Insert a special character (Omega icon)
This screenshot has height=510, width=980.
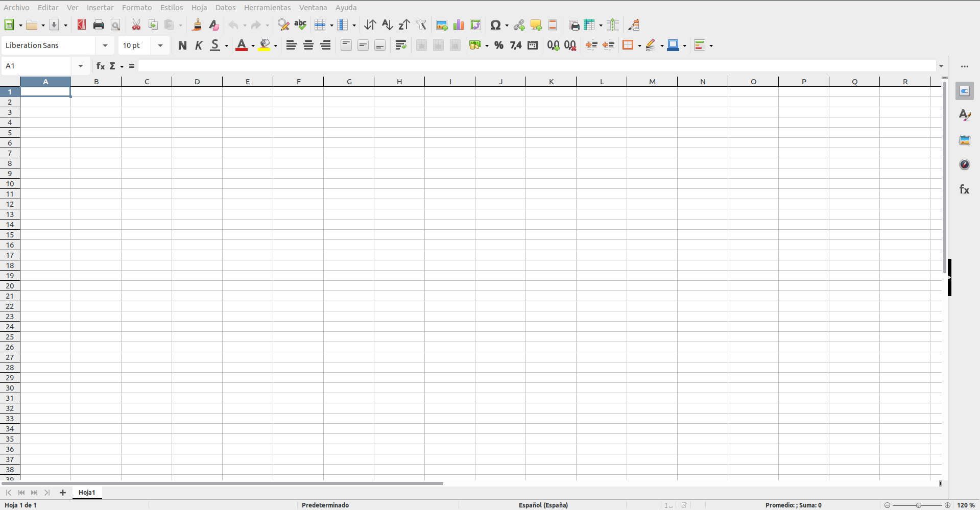point(495,25)
